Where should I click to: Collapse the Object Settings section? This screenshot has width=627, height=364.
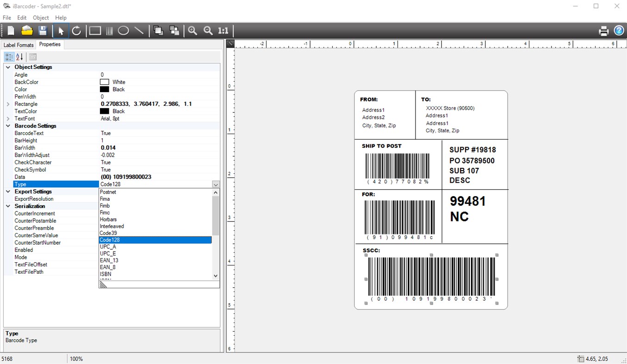[x=8, y=67]
